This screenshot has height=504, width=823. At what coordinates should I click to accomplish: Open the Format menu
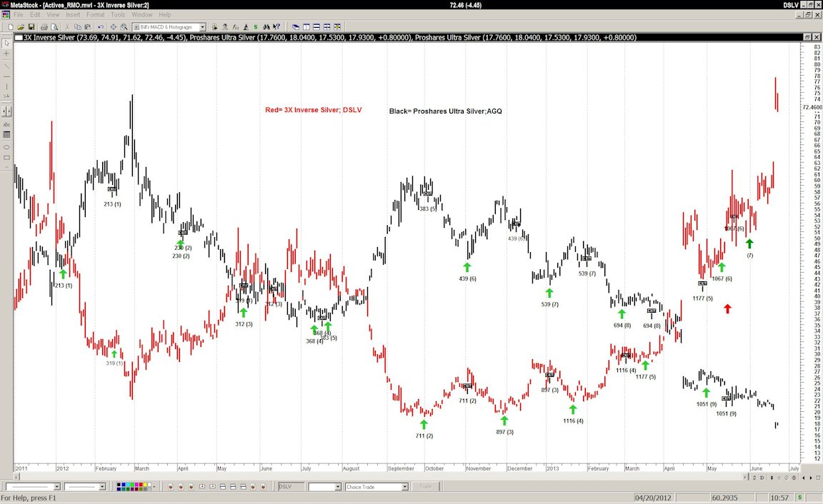96,15
